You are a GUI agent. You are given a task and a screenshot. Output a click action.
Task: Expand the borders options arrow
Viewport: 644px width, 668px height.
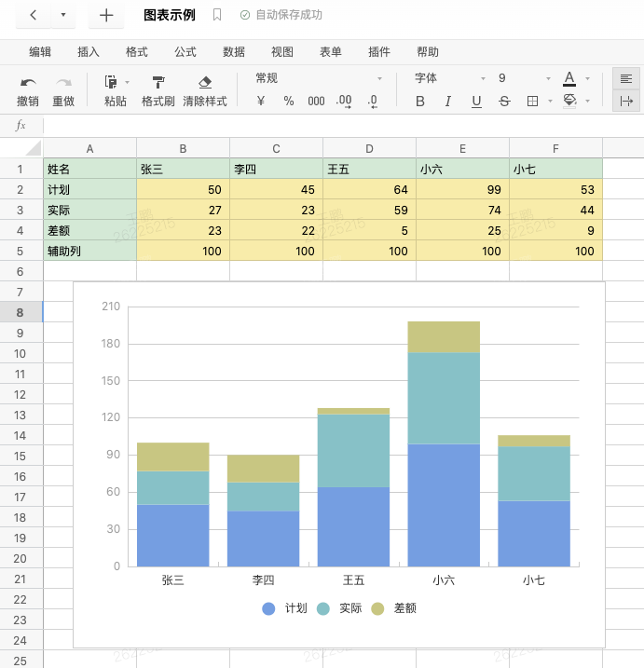[550, 102]
